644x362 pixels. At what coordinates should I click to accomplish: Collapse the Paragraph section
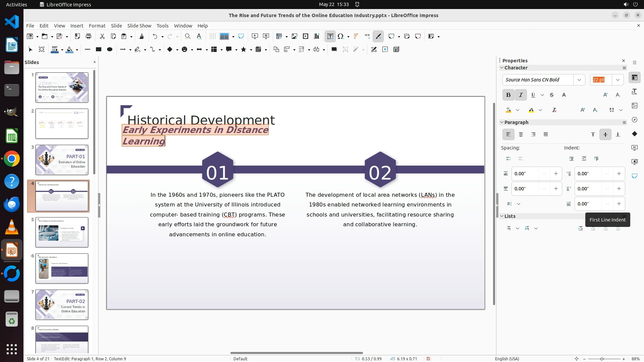tap(502, 122)
